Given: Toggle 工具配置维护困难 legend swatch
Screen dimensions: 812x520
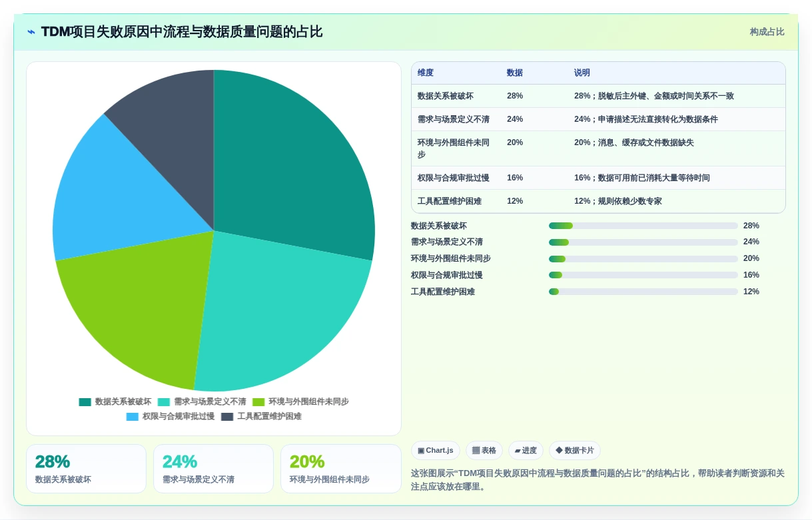Looking at the screenshot, I should [227, 417].
